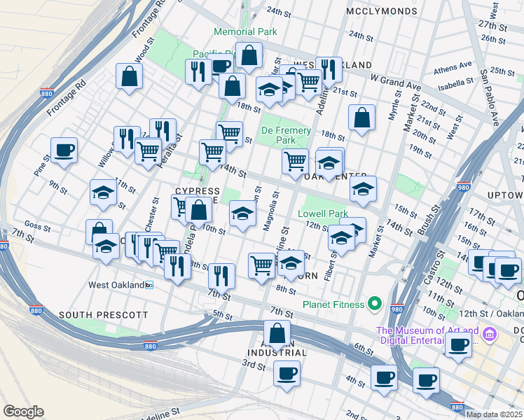Open the Google logo link
Viewport: 524px width, 420px height.
pos(23,411)
